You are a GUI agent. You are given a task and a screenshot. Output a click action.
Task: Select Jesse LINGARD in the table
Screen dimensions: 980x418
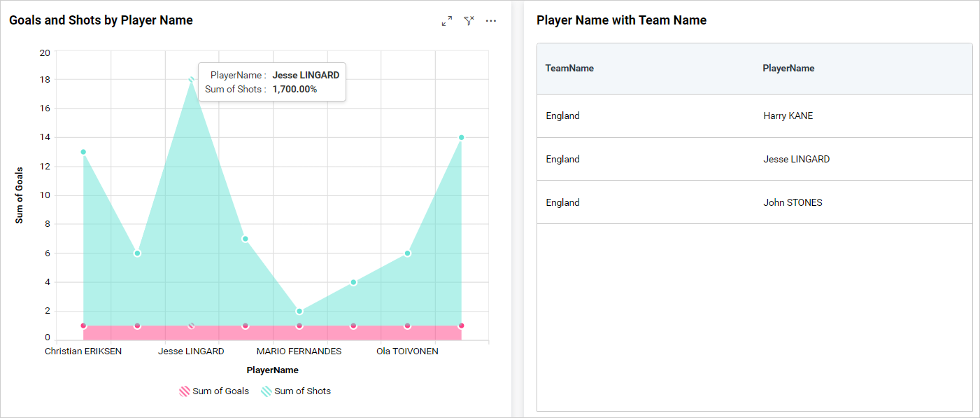pyautogui.click(x=796, y=160)
